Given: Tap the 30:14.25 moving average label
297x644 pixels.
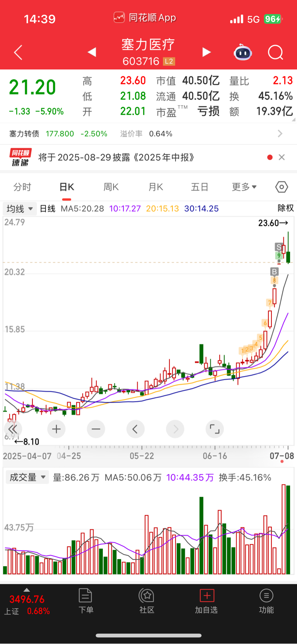Looking at the screenshot, I should [x=201, y=209].
